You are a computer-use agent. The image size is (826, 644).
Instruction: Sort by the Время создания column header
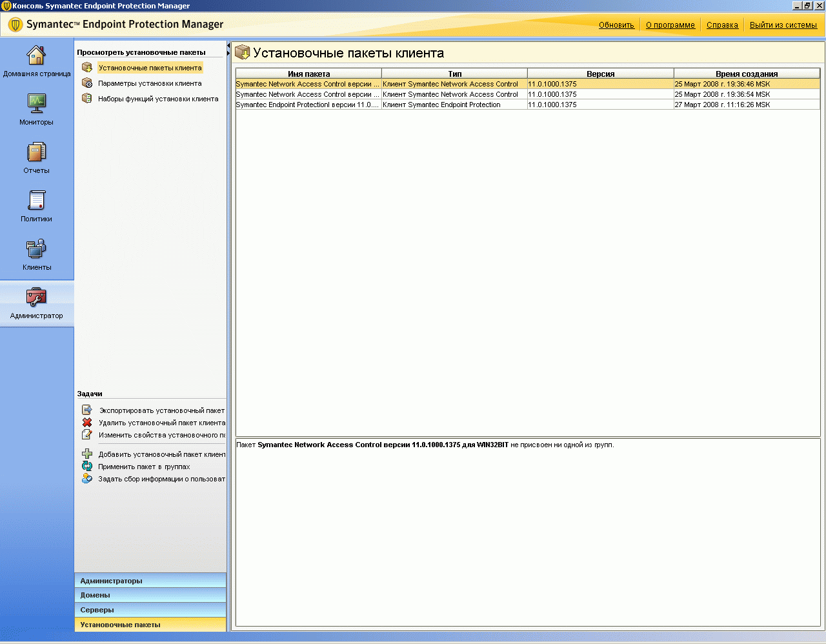[747, 74]
